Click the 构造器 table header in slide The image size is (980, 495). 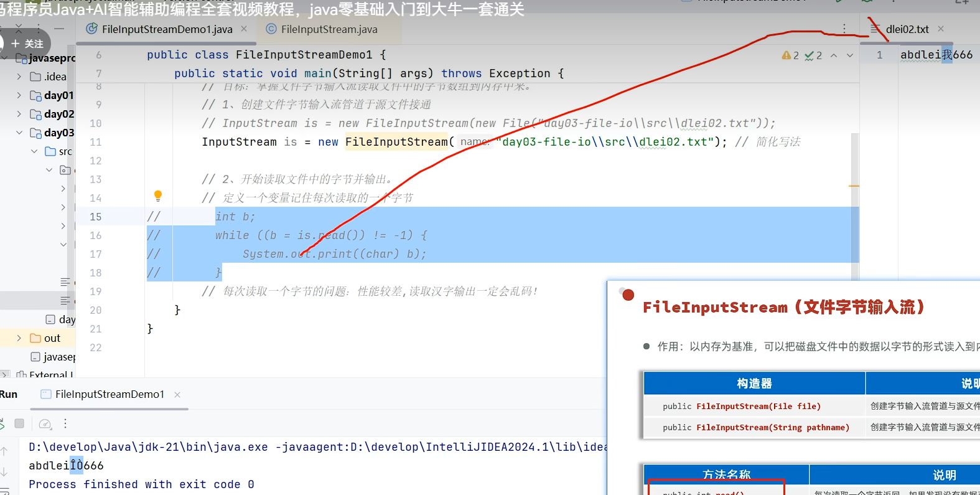[754, 384]
